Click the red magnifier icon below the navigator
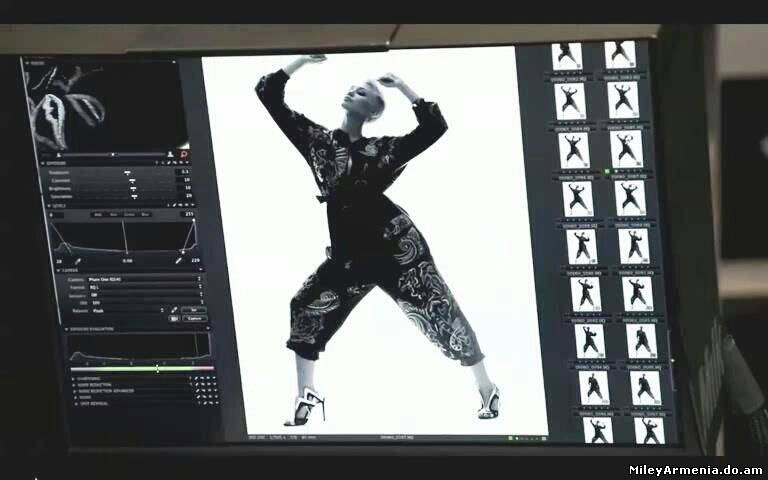This screenshot has width=768, height=480. pos(184,154)
